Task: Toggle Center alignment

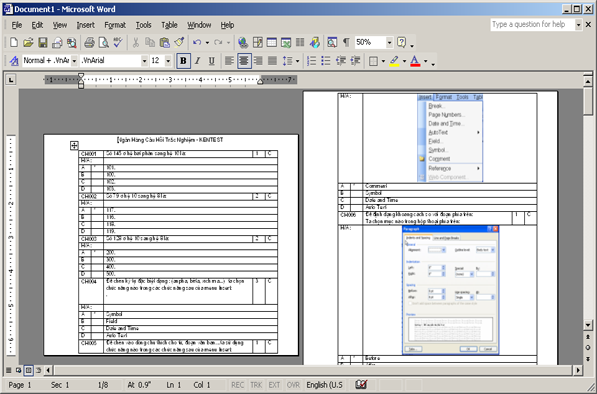Action: click(x=244, y=61)
